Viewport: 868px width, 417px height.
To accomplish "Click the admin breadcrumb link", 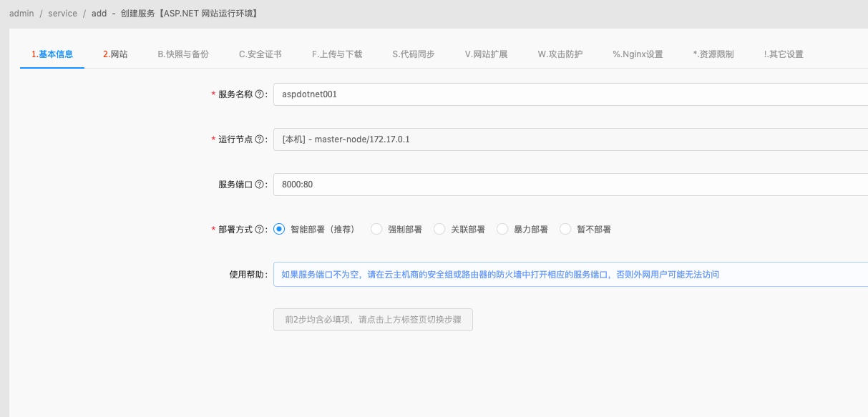I will click(21, 13).
